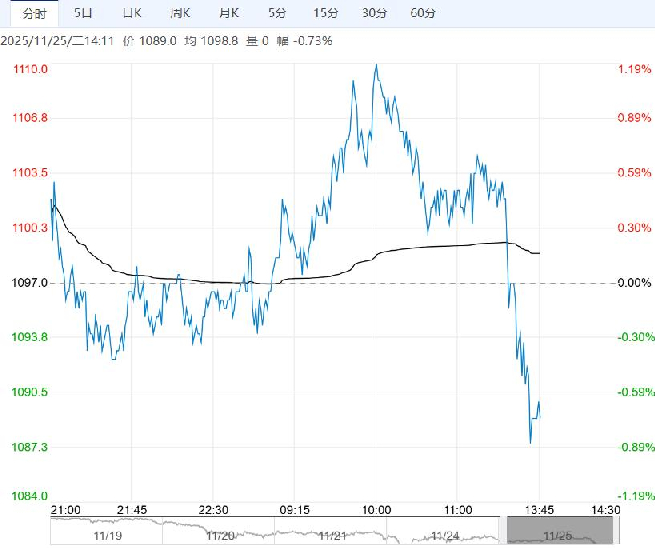
Task: Select 11/21 in the bottom date strip
Action: 332,536
